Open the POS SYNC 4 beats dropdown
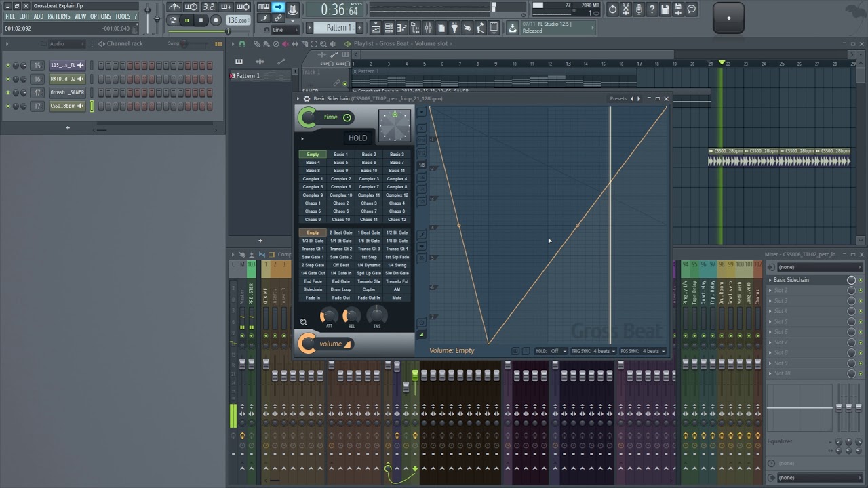 (x=643, y=351)
